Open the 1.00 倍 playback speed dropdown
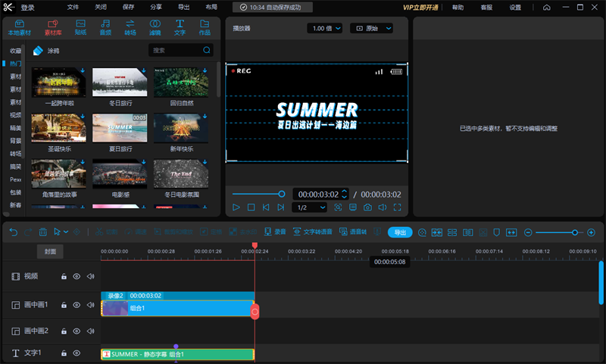The image size is (606, 364). coord(324,28)
